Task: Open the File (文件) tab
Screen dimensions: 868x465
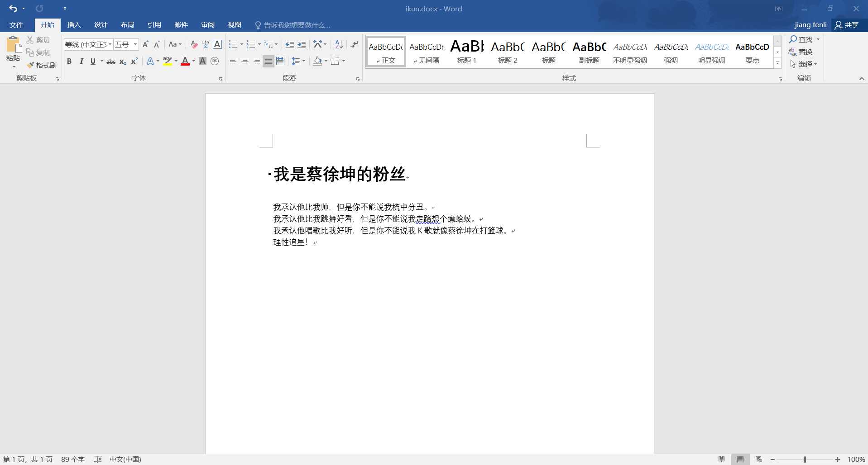Action: point(16,25)
